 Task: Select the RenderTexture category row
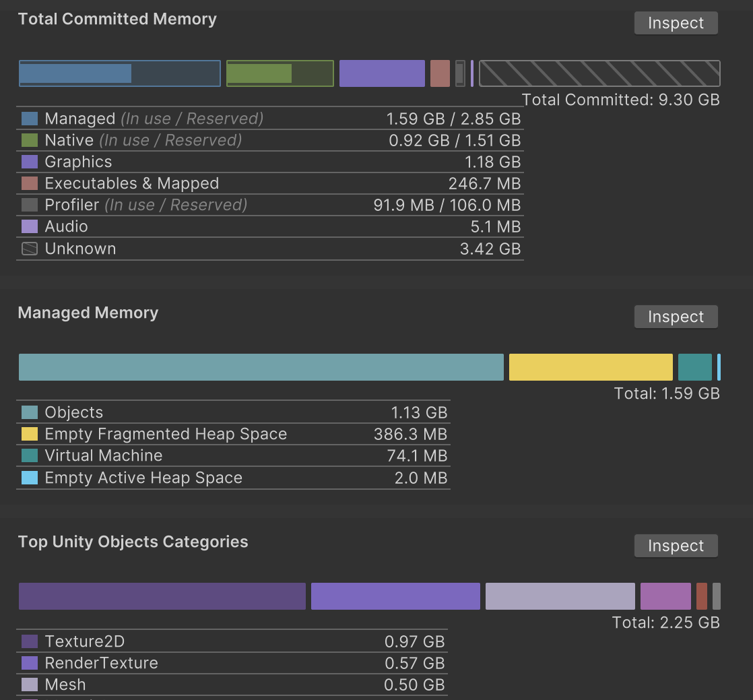pyautogui.click(x=101, y=663)
